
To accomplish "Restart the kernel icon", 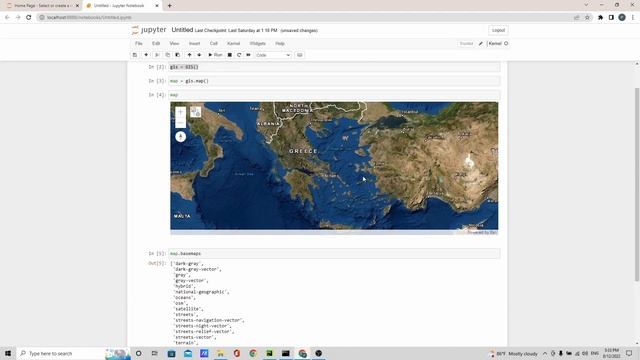I will 239,55.
